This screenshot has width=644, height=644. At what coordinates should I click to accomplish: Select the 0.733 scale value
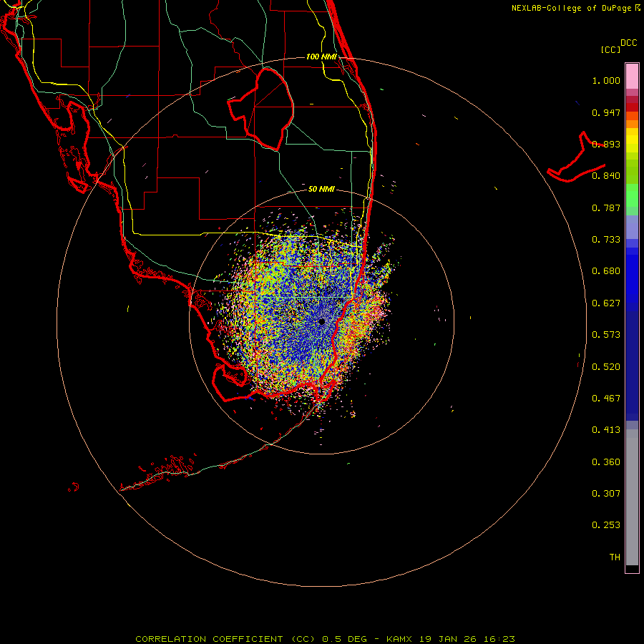tap(606, 240)
